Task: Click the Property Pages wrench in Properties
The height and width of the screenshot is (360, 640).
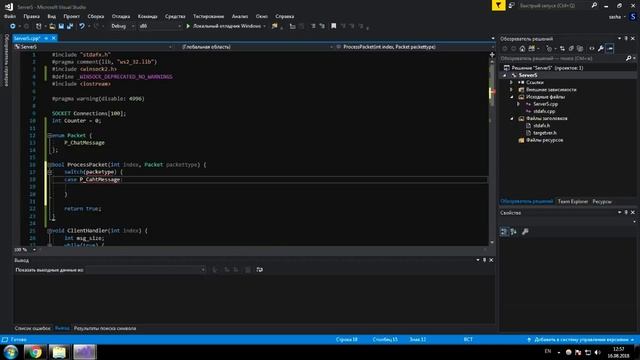Action: tap(525, 232)
